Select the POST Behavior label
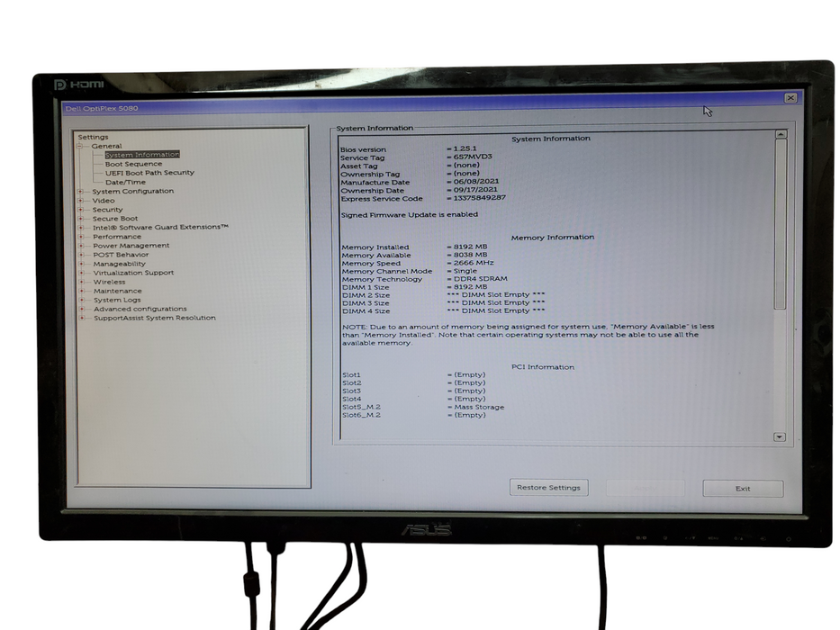 tap(121, 255)
